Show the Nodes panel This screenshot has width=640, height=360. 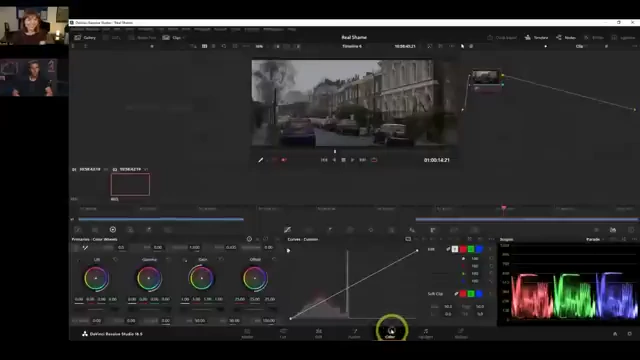click(566, 38)
